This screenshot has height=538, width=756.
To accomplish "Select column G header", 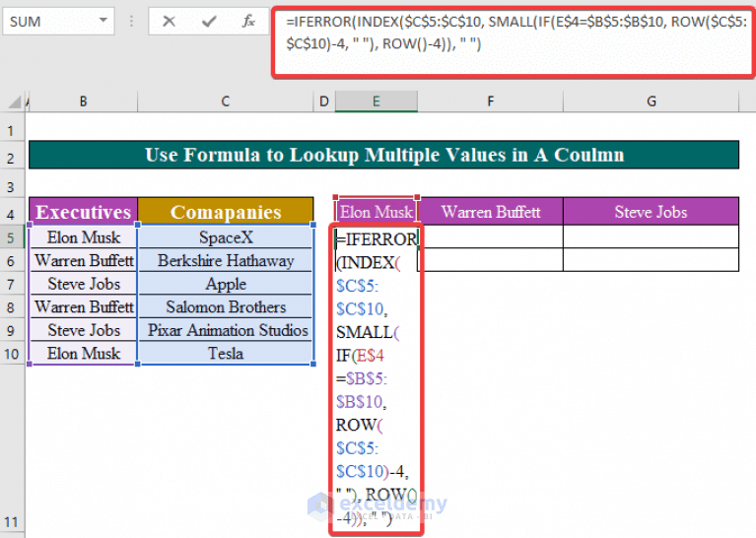I will pyautogui.click(x=651, y=101).
